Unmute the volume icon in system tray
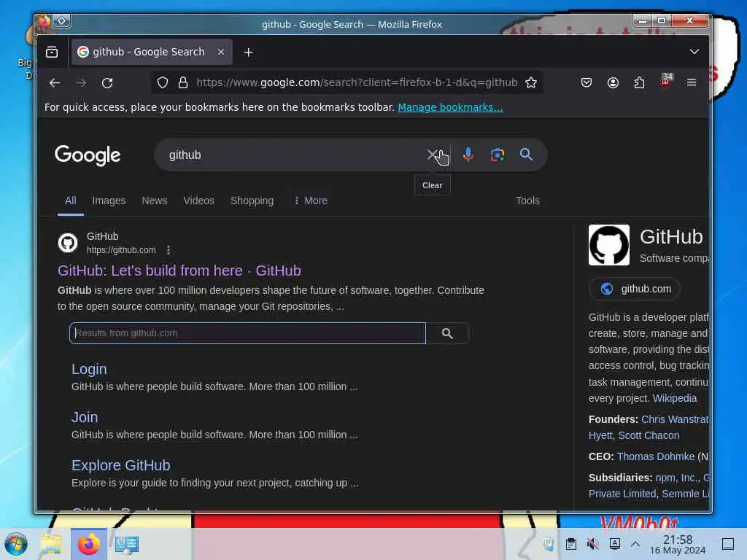747x560 pixels. [593, 544]
